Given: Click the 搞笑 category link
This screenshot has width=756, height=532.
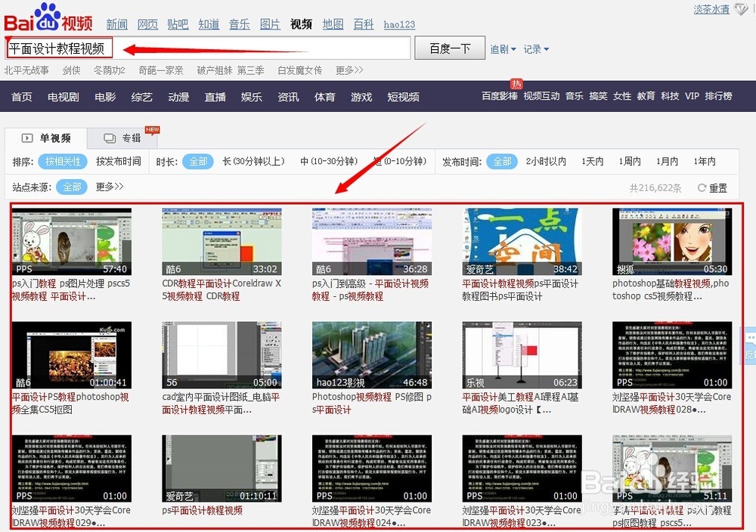Looking at the screenshot, I should tap(598, 96).
